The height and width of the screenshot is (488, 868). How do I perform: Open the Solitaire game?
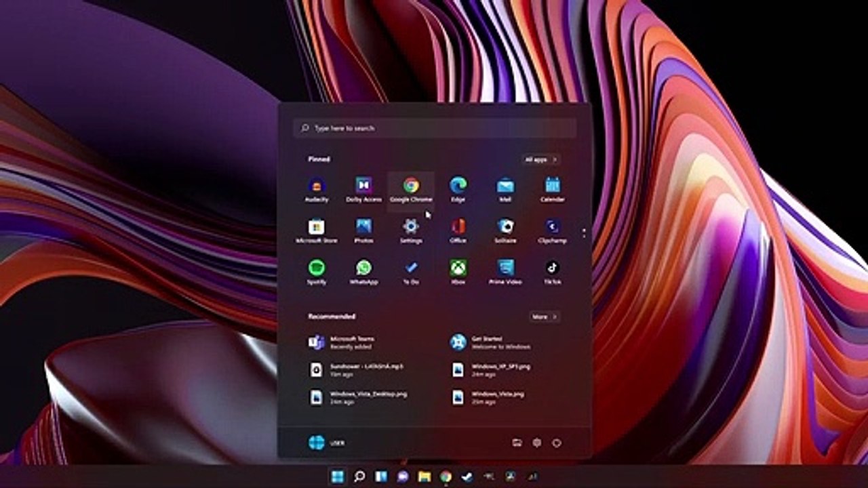coord(505,230)
